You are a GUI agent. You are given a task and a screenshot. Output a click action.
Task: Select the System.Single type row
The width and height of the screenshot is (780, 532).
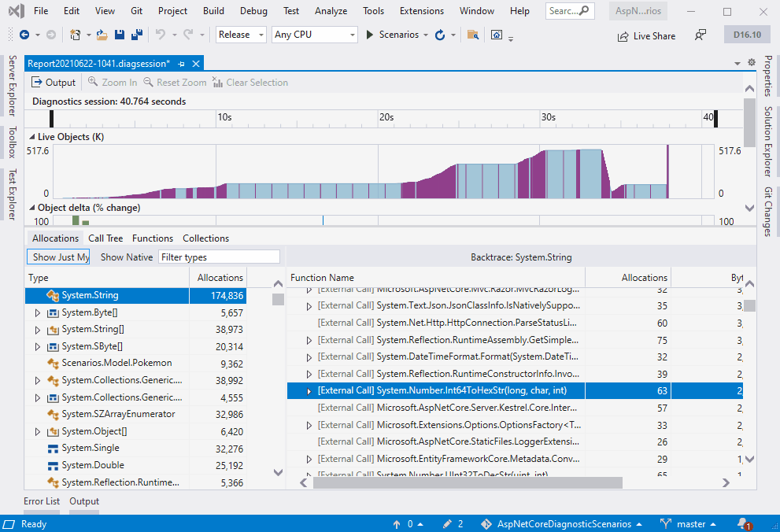coord(136,449)
